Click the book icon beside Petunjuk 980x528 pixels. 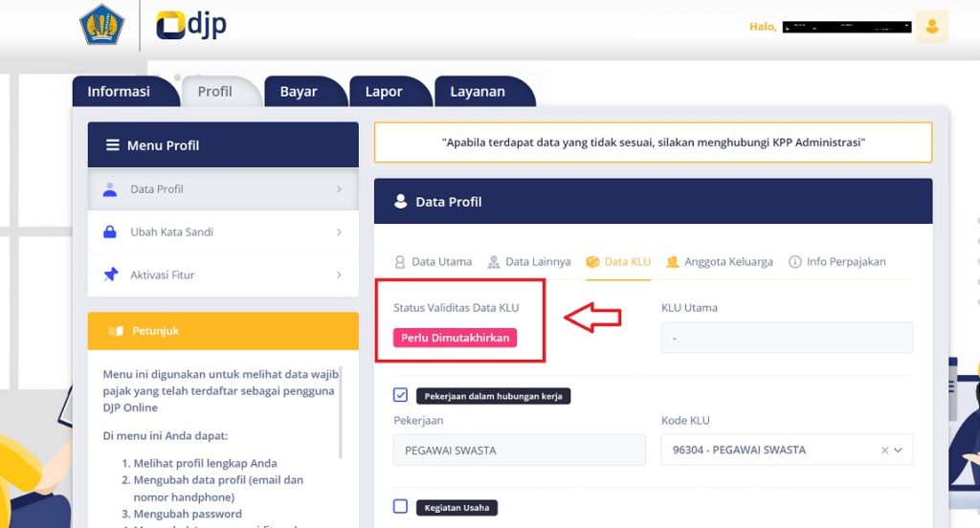[x=116, y=331]
